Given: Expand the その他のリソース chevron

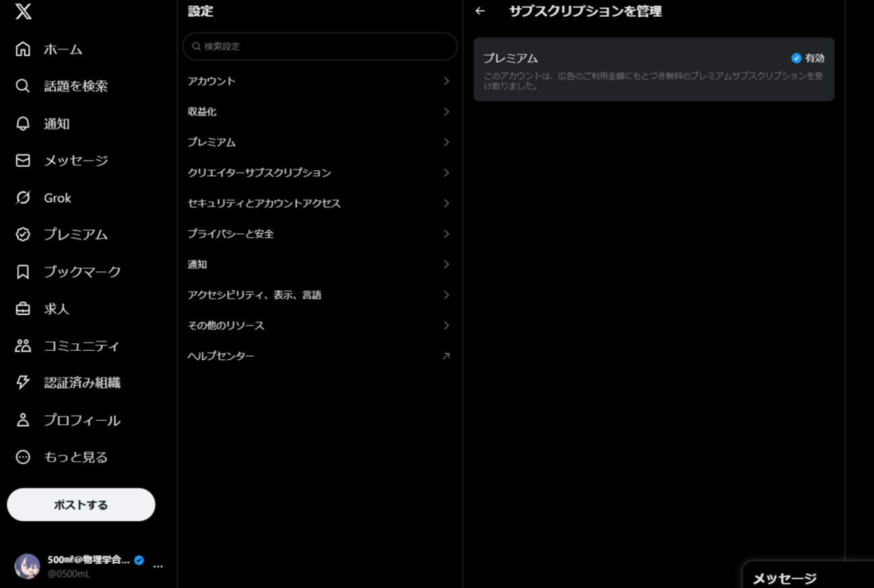Looking at the screenshot, I should 446,326.
